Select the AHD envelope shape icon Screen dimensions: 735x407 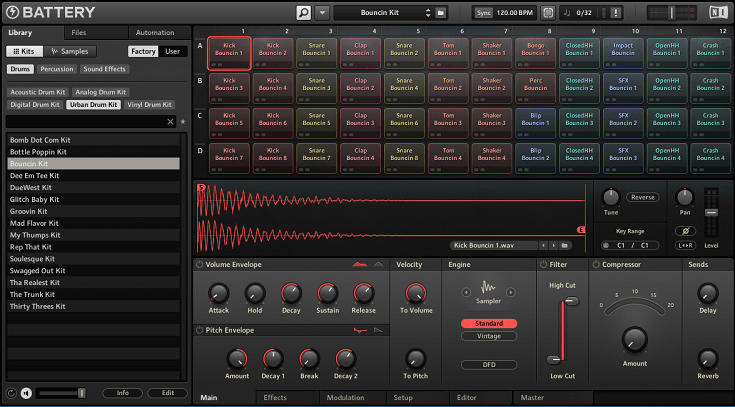click(378, 264)
